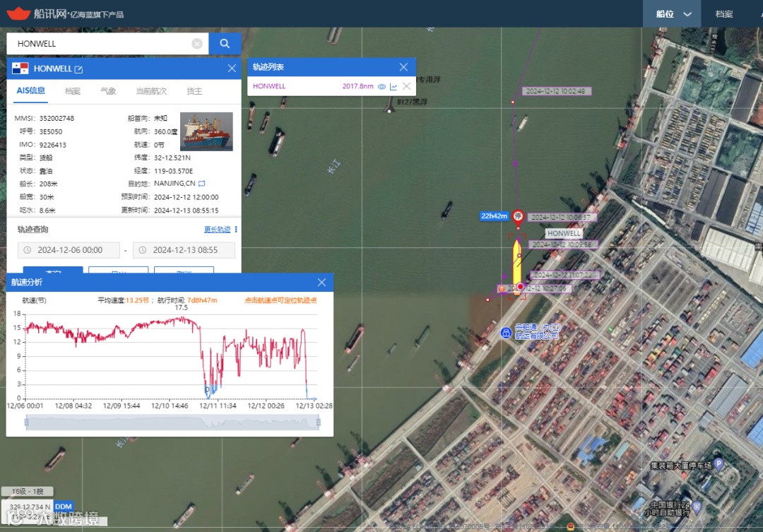Click the destination icon next to NANJING,CN

pyautogui.click(x=201, y=184)
